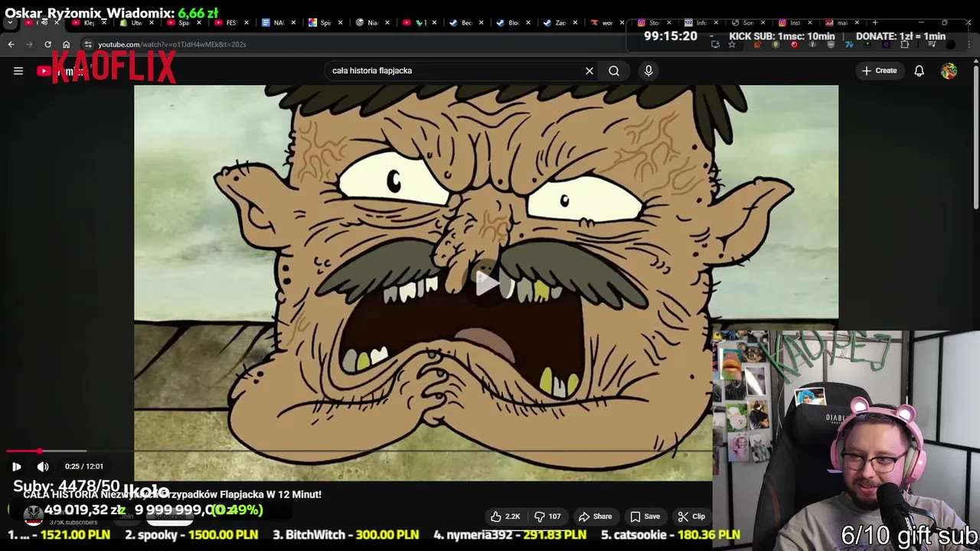Switch to the 'Inst' Instagram tab
Image resolution: width=980 pixels, height=551 pixels.
pos(793,23)
